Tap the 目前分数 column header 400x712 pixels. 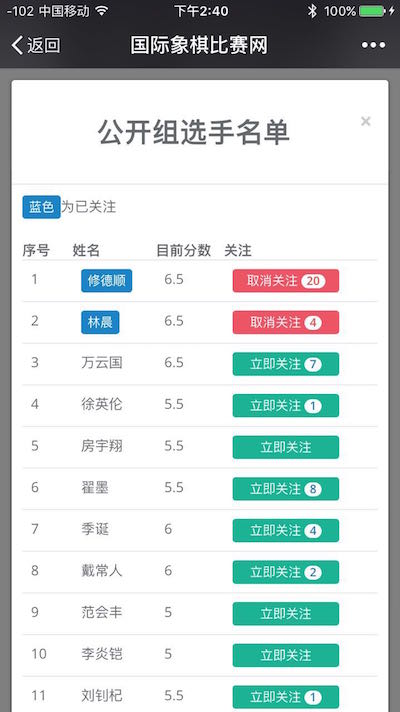(x=183, y=250)
